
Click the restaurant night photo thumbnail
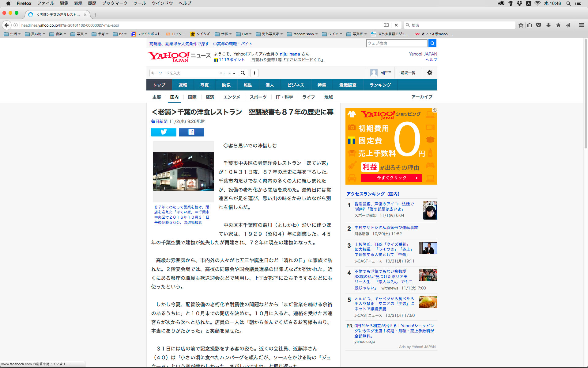(x=183, y=171)
